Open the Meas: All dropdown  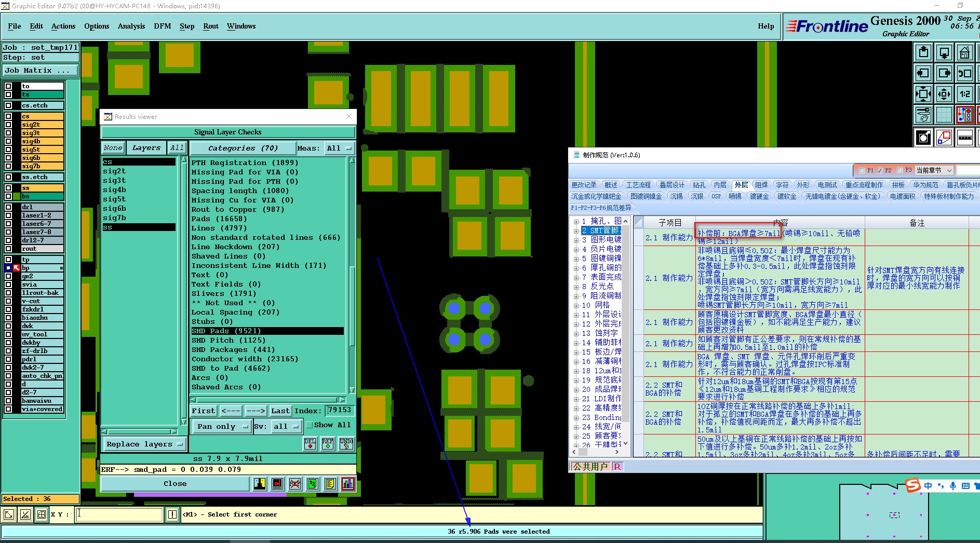tap(340, 148)
